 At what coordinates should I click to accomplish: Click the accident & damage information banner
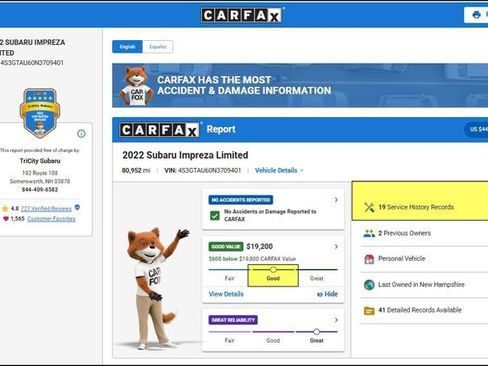point(300,85)
